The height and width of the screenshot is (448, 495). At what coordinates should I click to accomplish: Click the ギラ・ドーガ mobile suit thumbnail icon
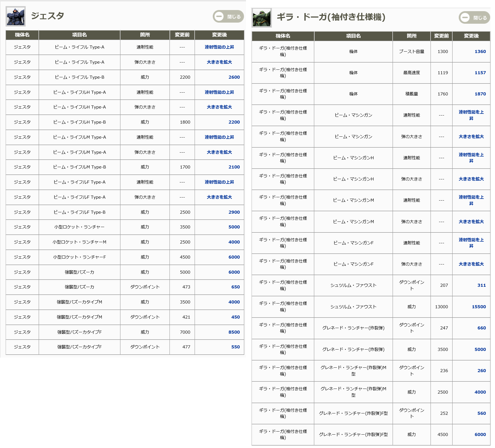[262, 18]
